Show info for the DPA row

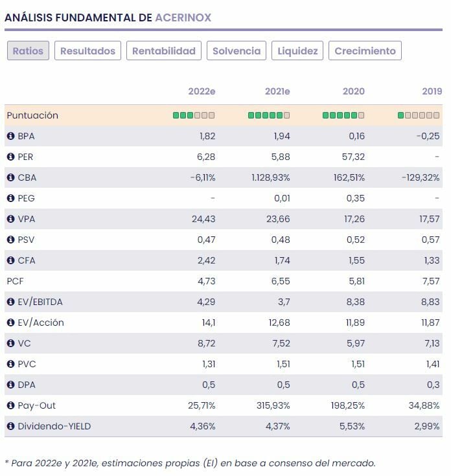coord(10,385)
